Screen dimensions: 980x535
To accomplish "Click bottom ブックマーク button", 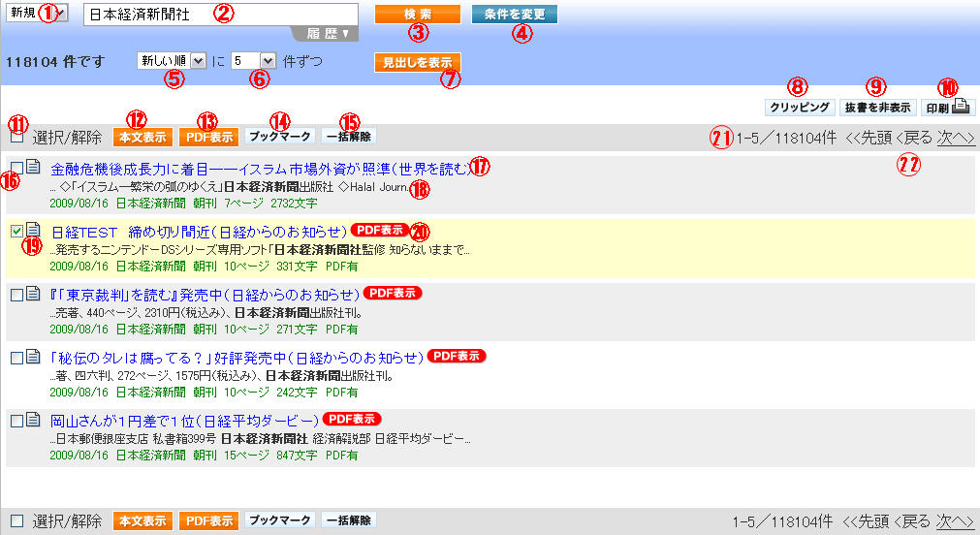I will (279, 520).
